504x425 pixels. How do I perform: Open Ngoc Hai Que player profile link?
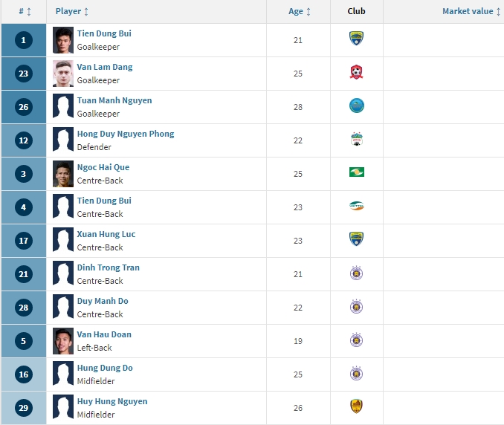[x=103, y=167]
